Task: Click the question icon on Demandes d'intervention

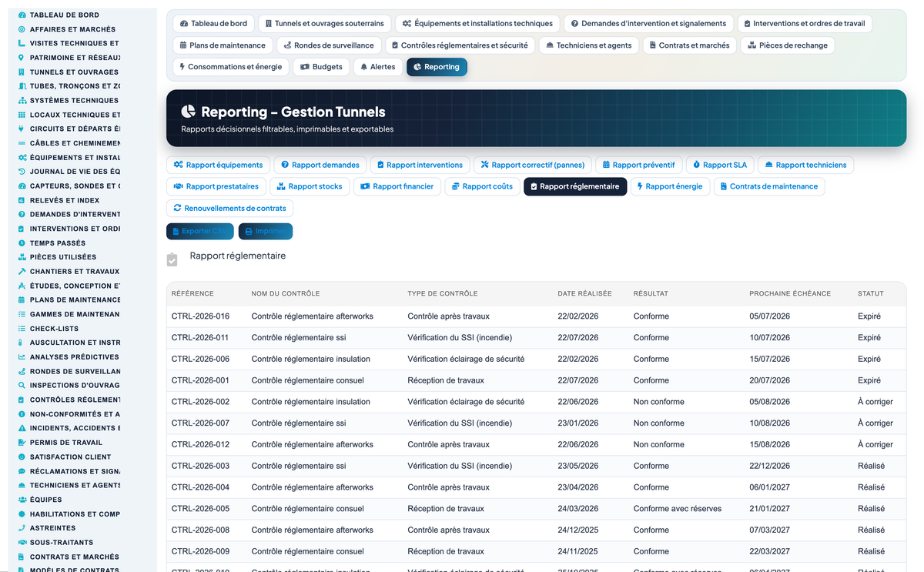Action: [x=574, y=24]
